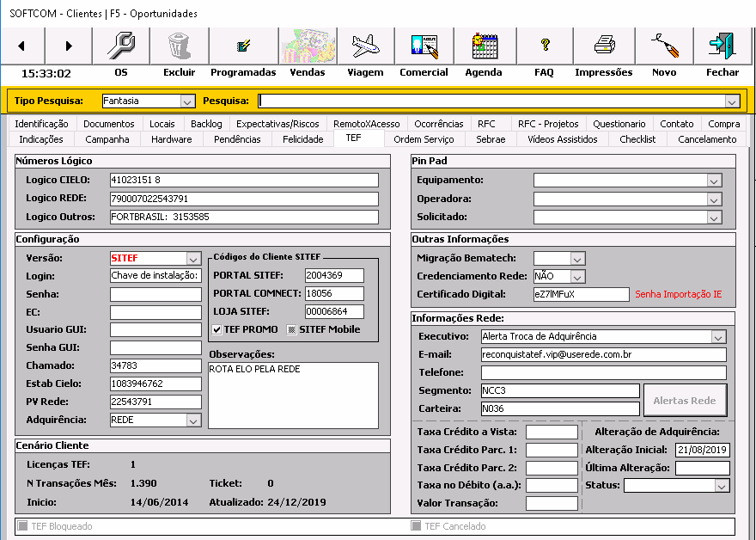Toggle the TEF PROMO checkbox

click(217, 329)
